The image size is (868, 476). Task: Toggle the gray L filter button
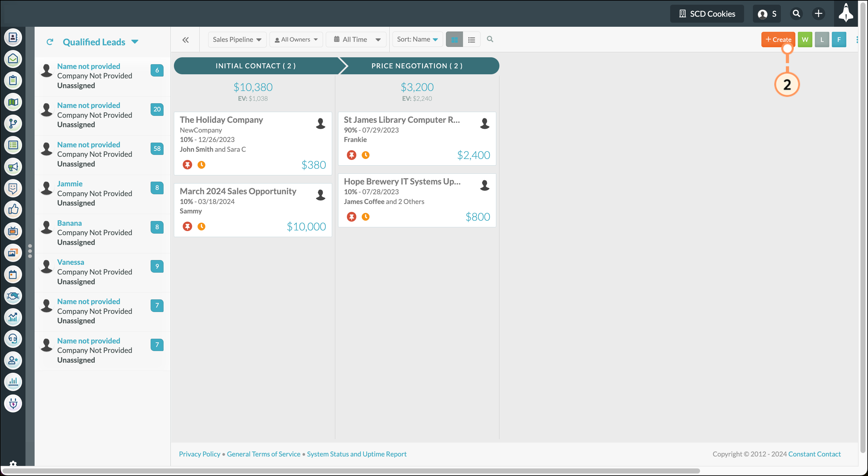tap(822, 39)
